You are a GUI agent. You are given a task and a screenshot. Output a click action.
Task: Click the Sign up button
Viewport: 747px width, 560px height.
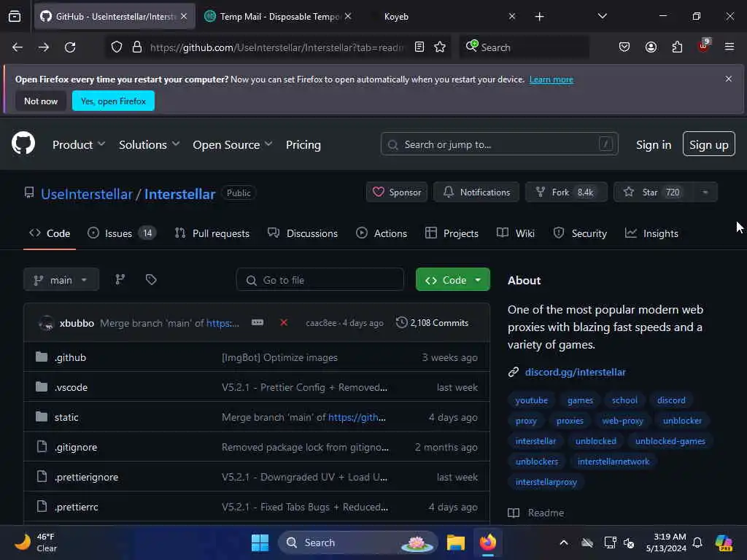[x=708, y=144]
